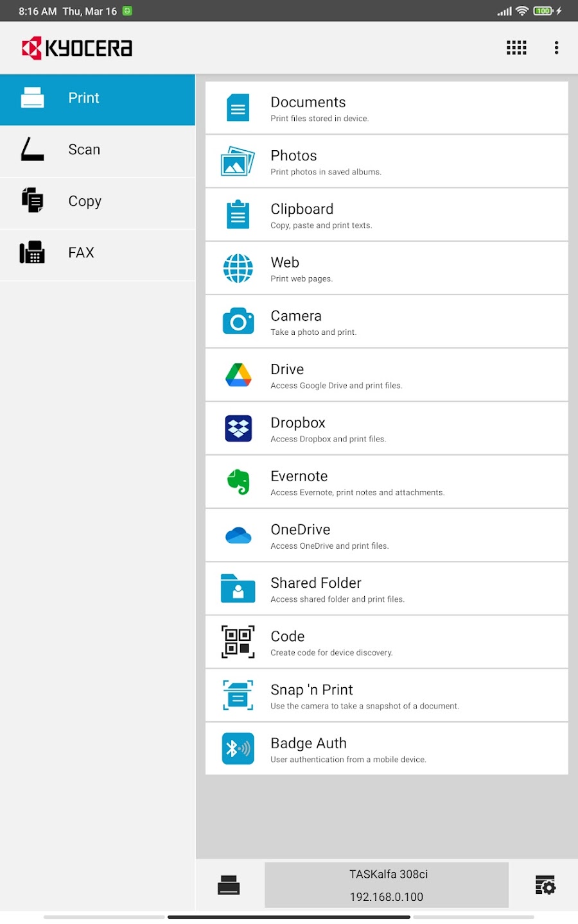
Task: Select the Print tab in sidebar
Action: [98, 99]
